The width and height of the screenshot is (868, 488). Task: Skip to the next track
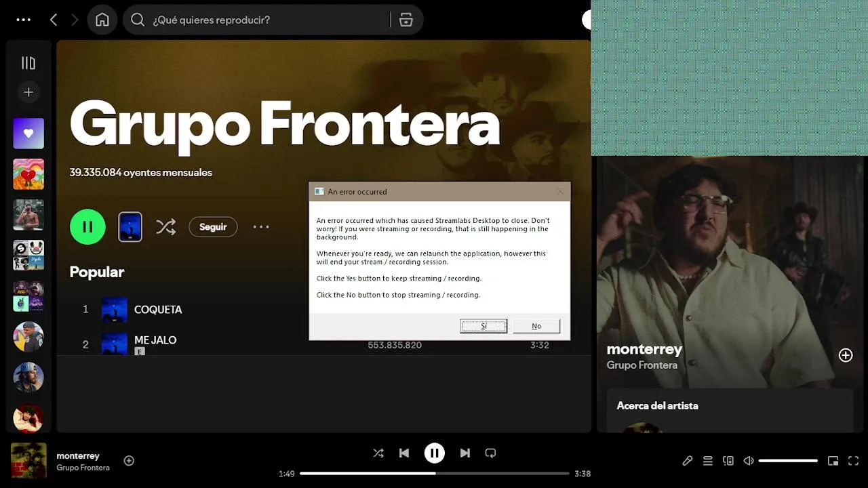click(465, 453)
